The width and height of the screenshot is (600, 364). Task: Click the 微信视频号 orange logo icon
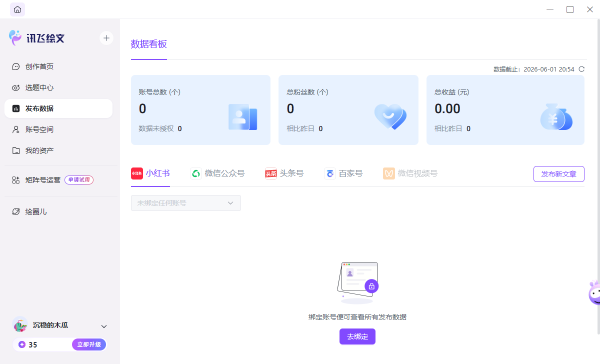389,173
